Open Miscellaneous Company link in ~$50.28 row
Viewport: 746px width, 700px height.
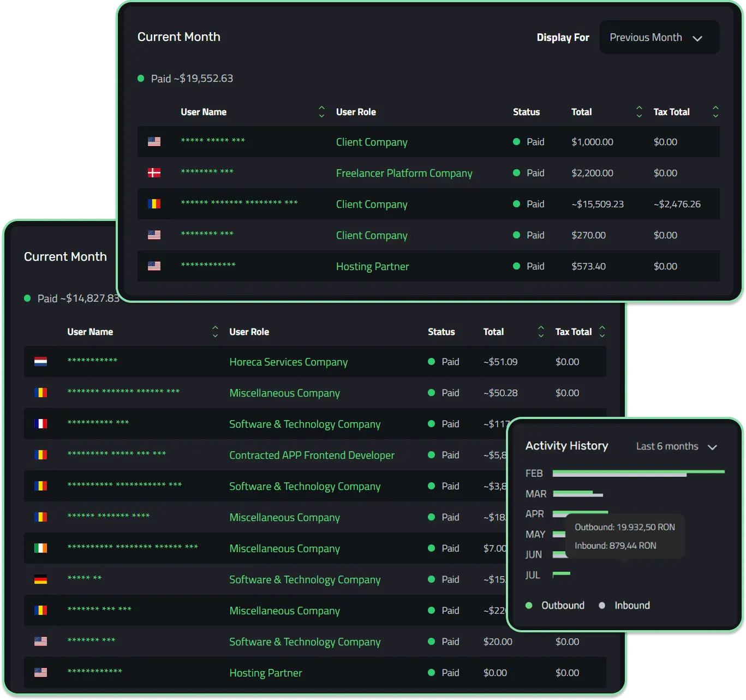click(x=284, y=393)
